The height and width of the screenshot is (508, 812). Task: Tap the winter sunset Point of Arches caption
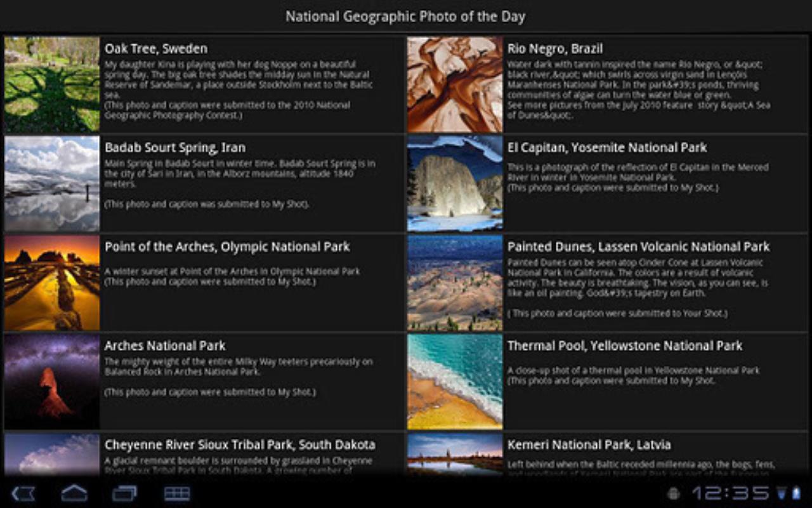click(x=232, y=276)
